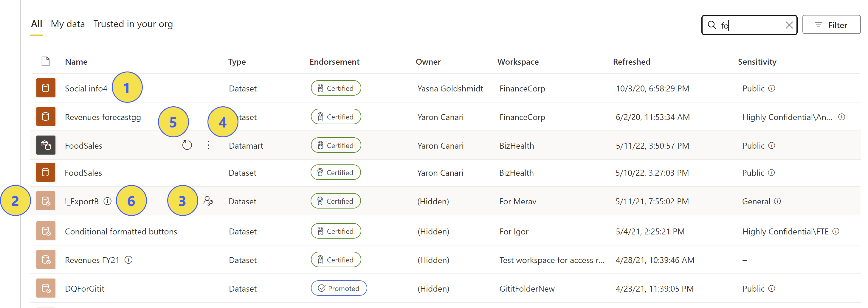Viewport: 868px width, 308px height.
Task: Click the Public sensitivity info icon on Social info4
Action: click(772, 88)
